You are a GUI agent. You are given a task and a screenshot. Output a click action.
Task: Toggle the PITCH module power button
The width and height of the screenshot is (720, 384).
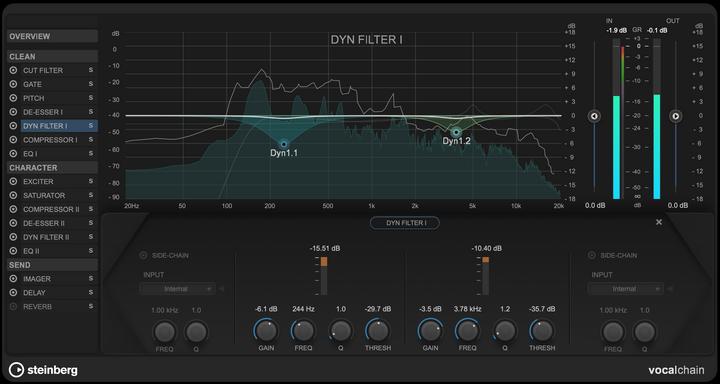point(13,98)
